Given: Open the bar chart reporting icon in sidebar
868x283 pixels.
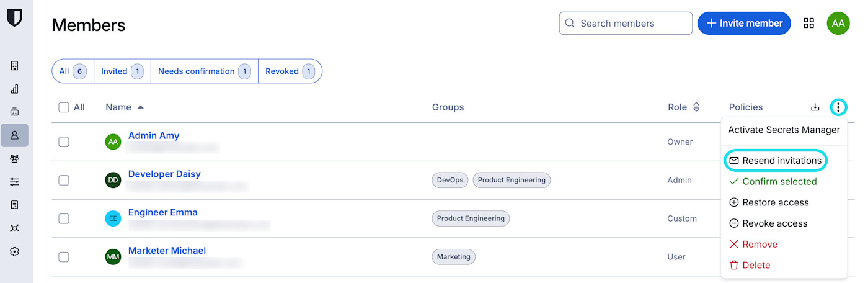Looking at the screenshot, I should [14, 89].
